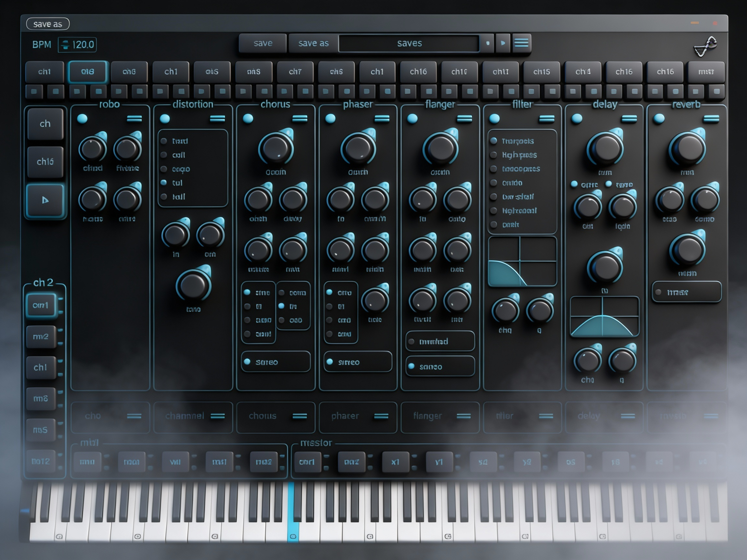747x560 pixels.
Task: Toggle the robo effect bypass LED
Action: 82,118
